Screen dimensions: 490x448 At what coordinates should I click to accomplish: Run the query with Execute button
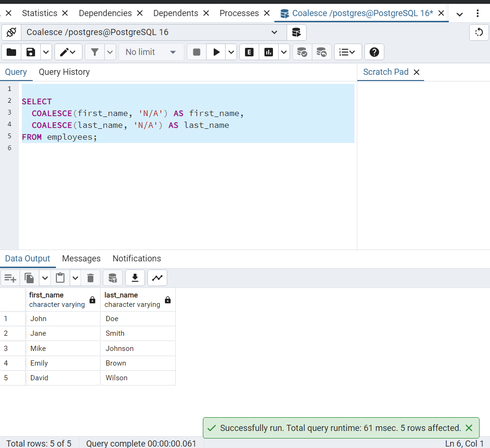[x=216, y=52]
